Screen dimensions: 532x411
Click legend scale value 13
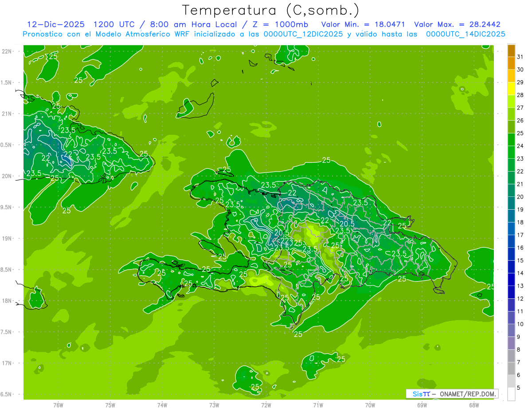[x=520, y=286]
